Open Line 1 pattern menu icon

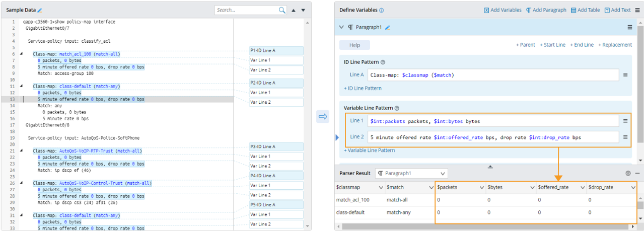pos(625,121)
